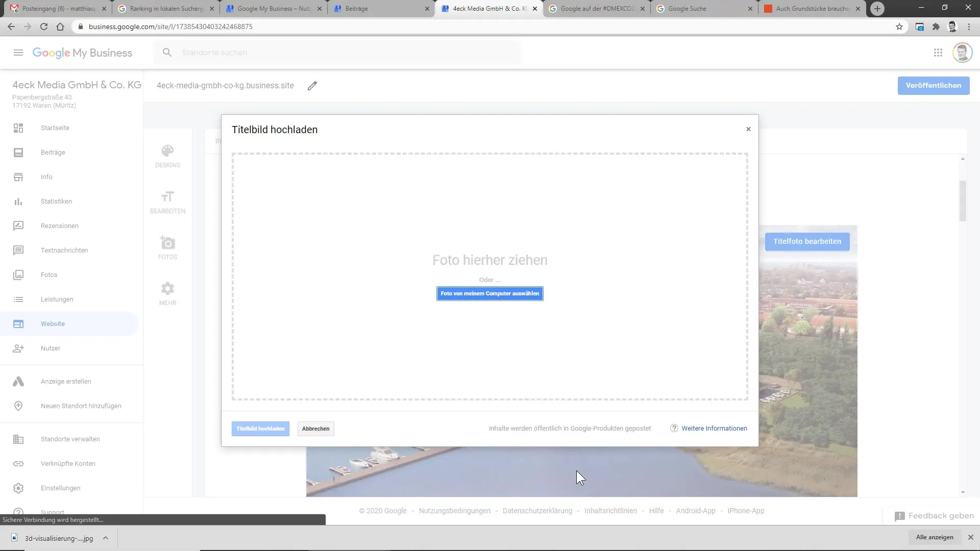
Task: Click the browser address bar URL
Action: point(170,27)
